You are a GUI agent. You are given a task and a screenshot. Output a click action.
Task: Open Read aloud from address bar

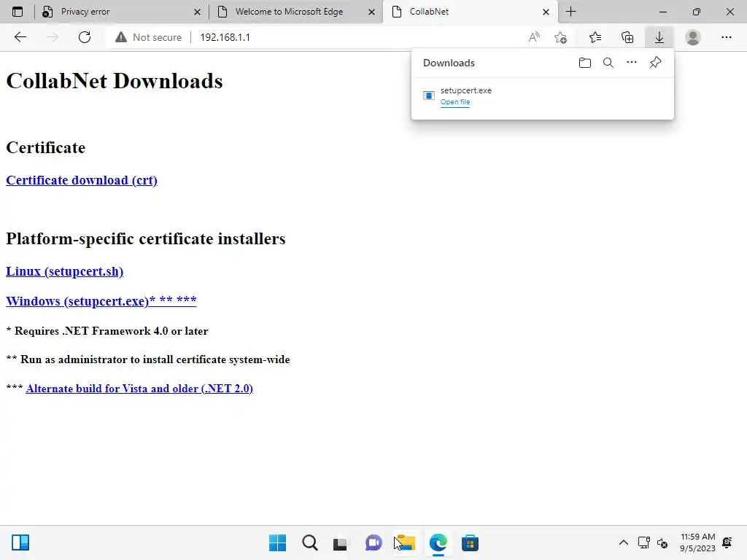pyautogui.click(x=534, y=37)
